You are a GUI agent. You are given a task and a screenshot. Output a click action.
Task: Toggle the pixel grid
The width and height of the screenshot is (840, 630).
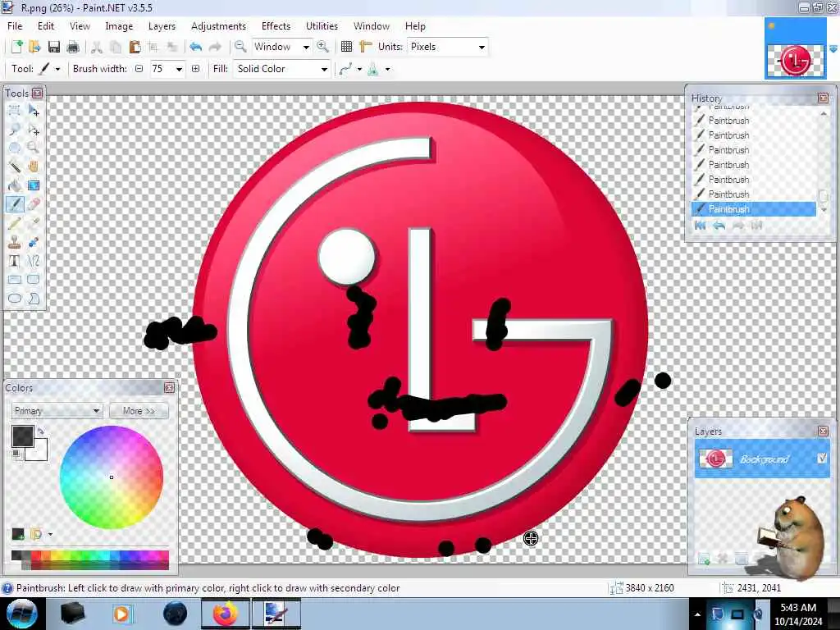click(x=347, y=47)
